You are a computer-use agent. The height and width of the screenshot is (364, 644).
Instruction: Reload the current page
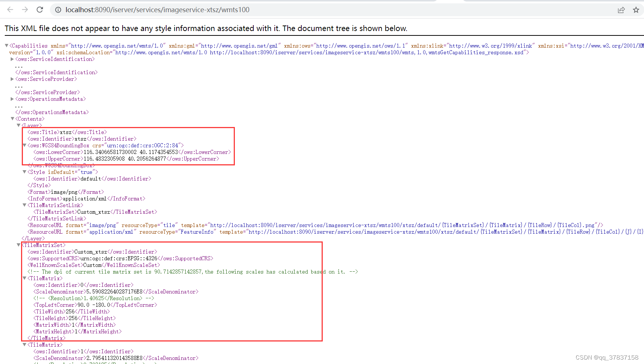(x=40, y=10)
